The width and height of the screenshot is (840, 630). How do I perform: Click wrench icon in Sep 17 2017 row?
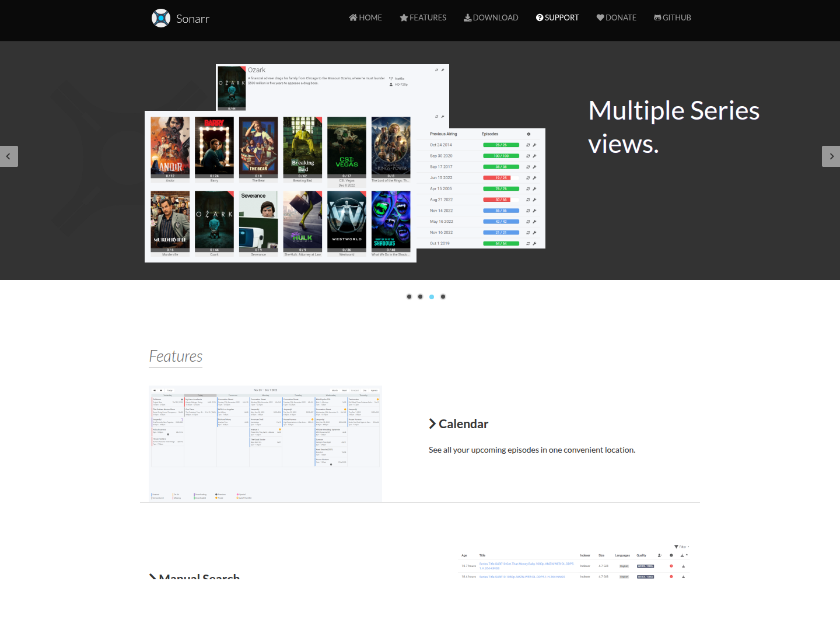click(534, 167)
